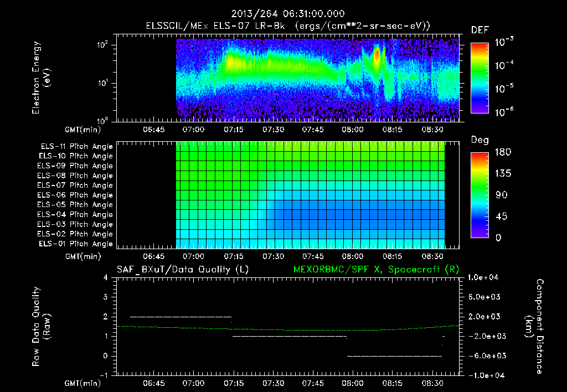The image size is (567, 392).
Task: Click the green MEXORBMC/SPF X, Spacecraft (R) title
Action: point(376,270)
